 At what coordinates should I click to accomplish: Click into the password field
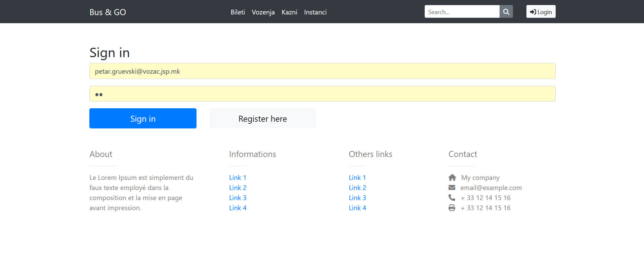coord(322,94)
